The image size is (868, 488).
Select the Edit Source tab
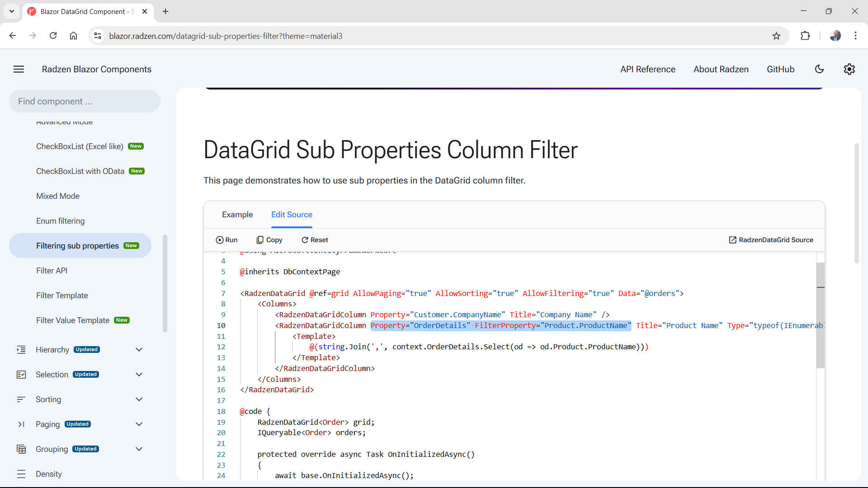[292, 215]
